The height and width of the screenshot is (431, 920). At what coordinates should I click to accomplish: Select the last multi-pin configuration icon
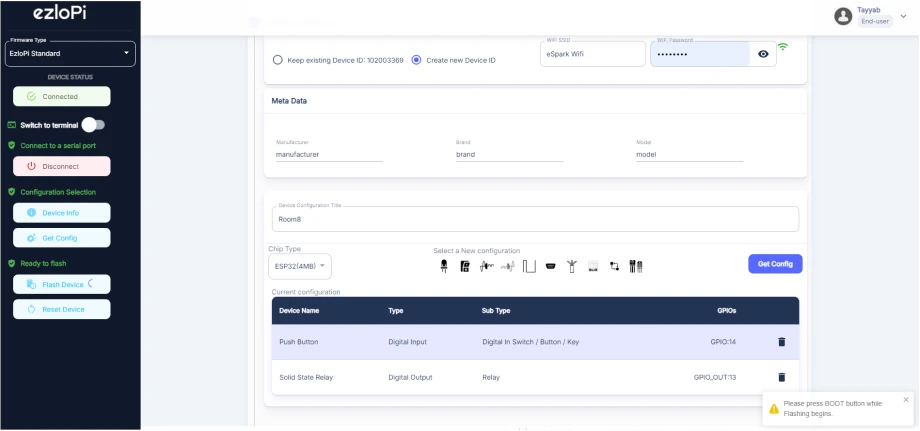pos(635,266)
